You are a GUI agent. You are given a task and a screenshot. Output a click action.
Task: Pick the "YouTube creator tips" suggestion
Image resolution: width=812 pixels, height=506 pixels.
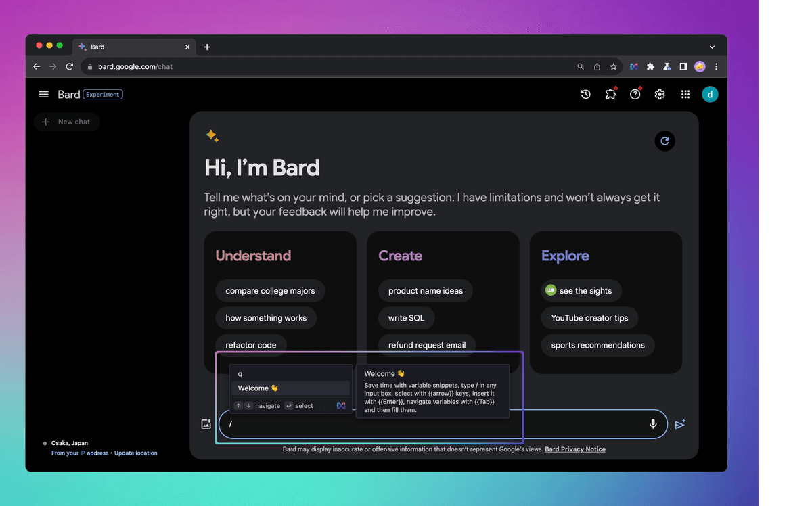(x=589, y=318)
